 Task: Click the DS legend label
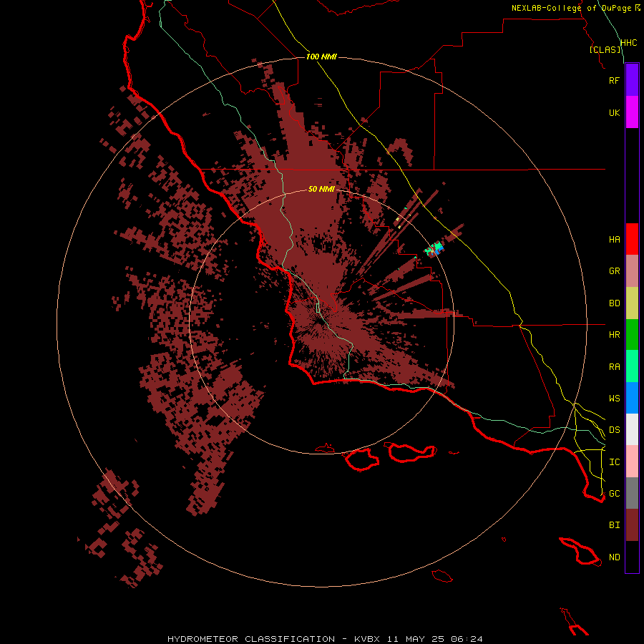pos(614,430)
